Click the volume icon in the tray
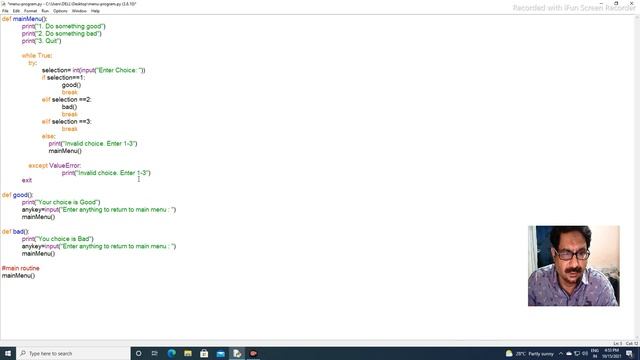The height and width of the screenshot is (360, 640). [x=585, y=353]
